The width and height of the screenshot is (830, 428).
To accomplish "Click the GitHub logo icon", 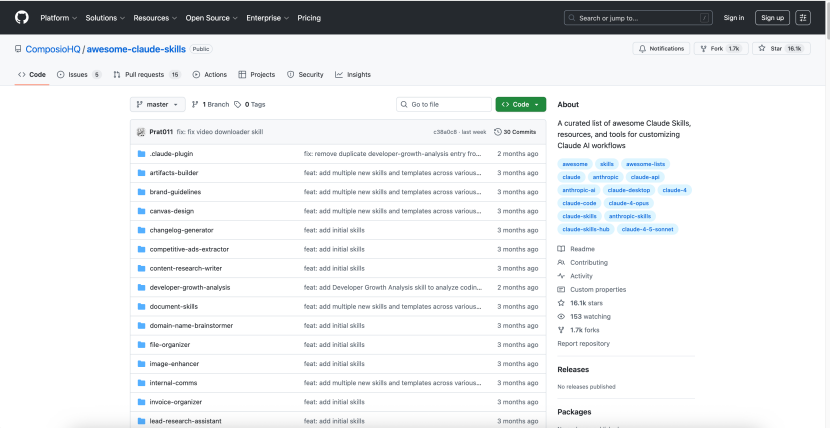I will click(22, 17).
